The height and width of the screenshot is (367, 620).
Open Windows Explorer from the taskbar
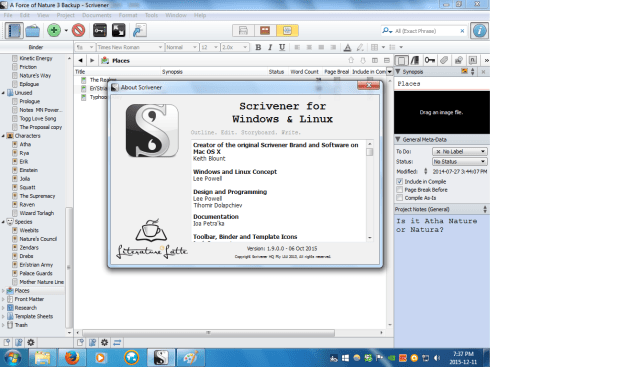(x=42, y=358)
